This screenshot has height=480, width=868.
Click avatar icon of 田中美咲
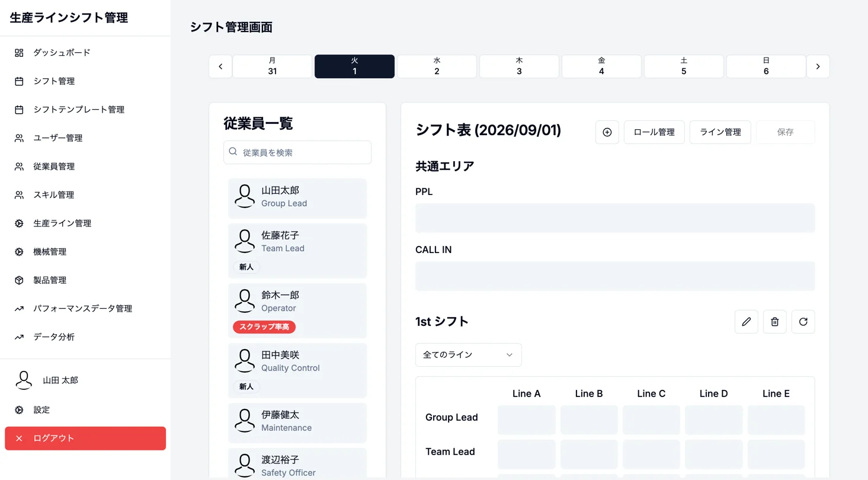tap(245, 361)
